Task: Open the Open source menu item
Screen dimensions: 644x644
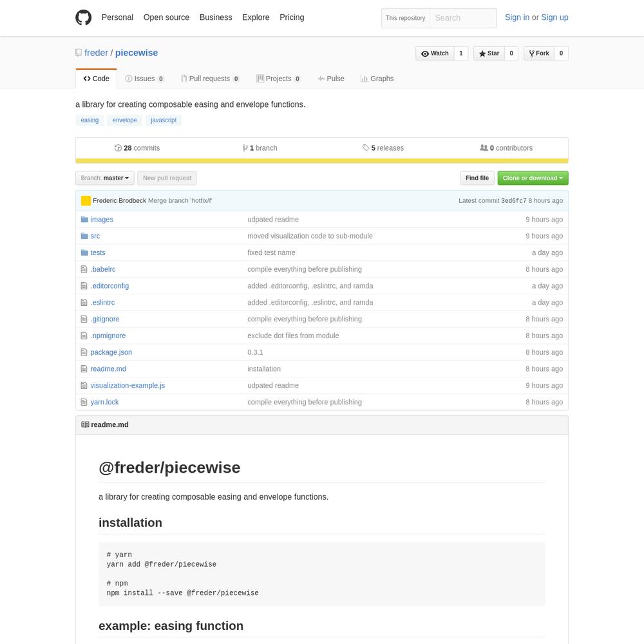Action: coord(166,17)
